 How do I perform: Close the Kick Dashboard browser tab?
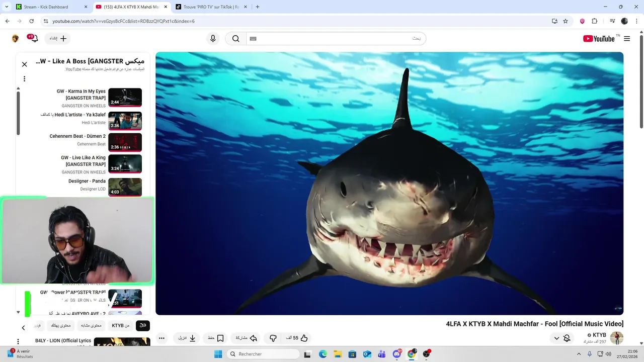coord(86,7)
